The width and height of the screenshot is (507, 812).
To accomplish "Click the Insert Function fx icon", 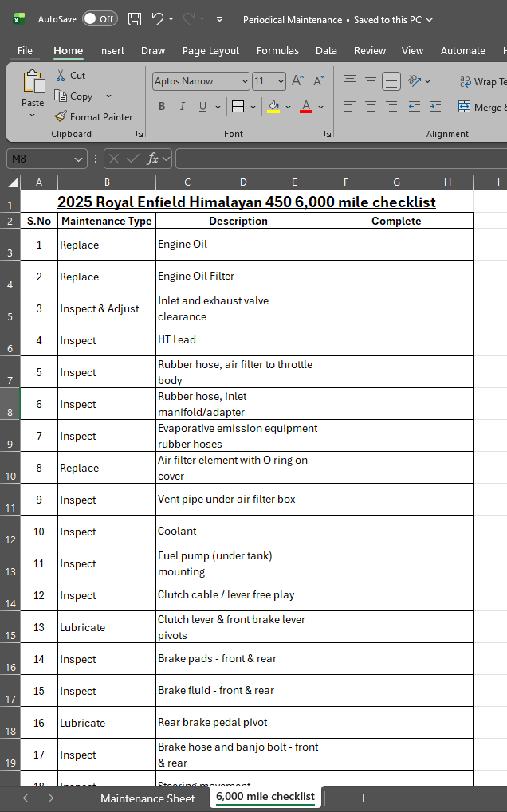I will (153, 159).
